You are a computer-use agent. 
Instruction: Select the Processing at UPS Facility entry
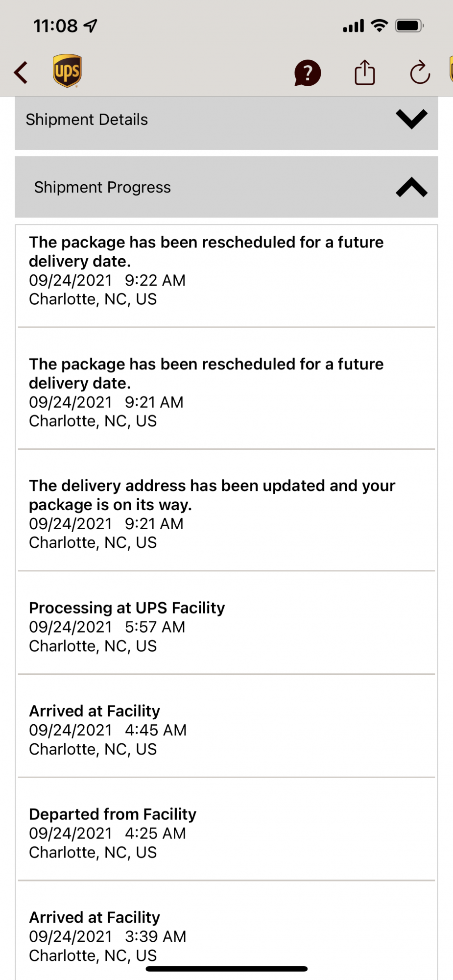click(127, 627)
